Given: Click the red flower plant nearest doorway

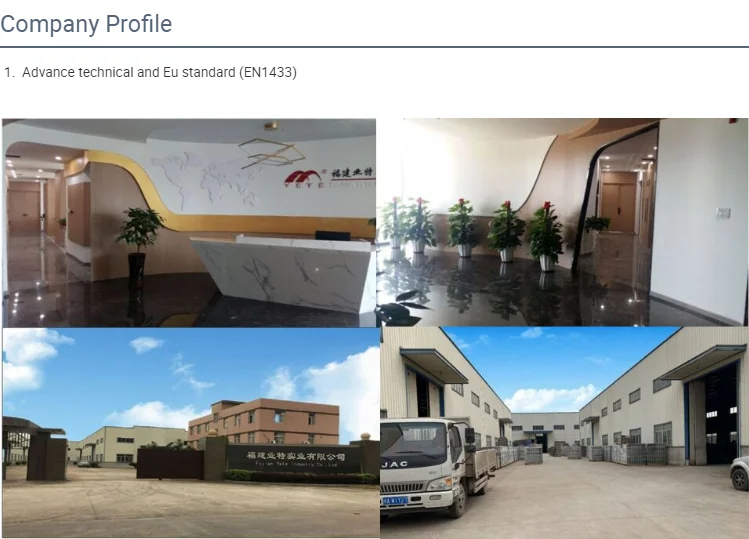Looking at the screenshot, I should point(546,236).
